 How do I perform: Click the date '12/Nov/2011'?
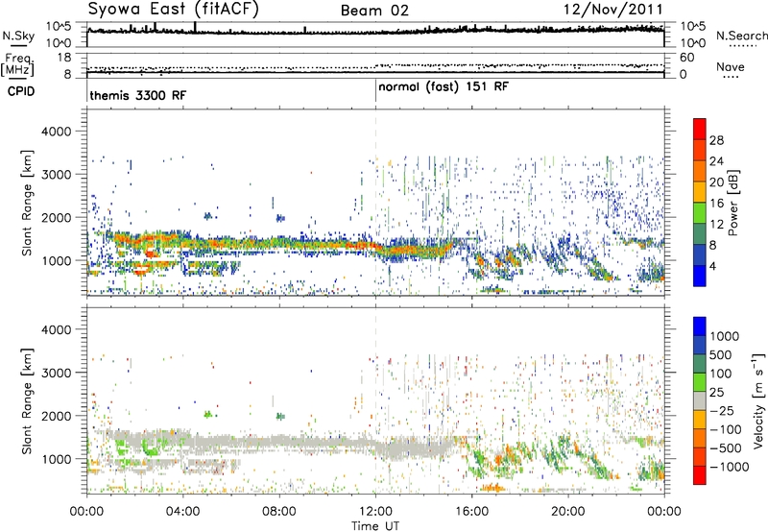[613, 10]
